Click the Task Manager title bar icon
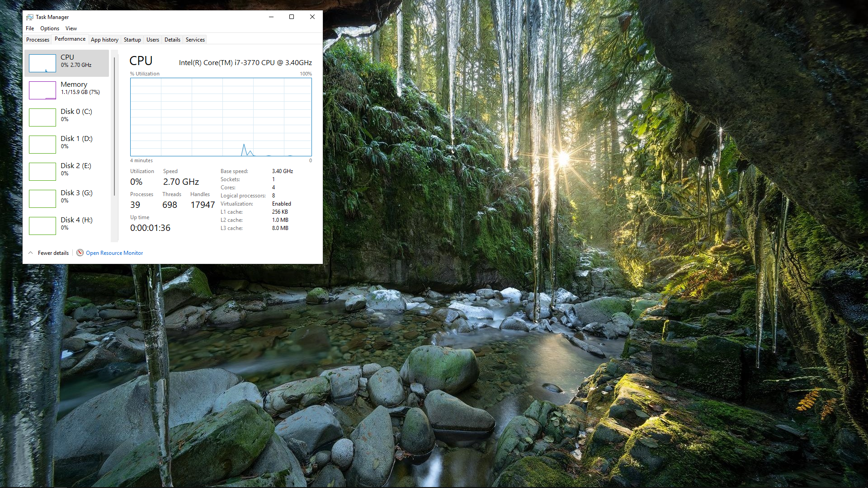Image resolution: width=868 pixels, height=488 pixels. point(30,17)
